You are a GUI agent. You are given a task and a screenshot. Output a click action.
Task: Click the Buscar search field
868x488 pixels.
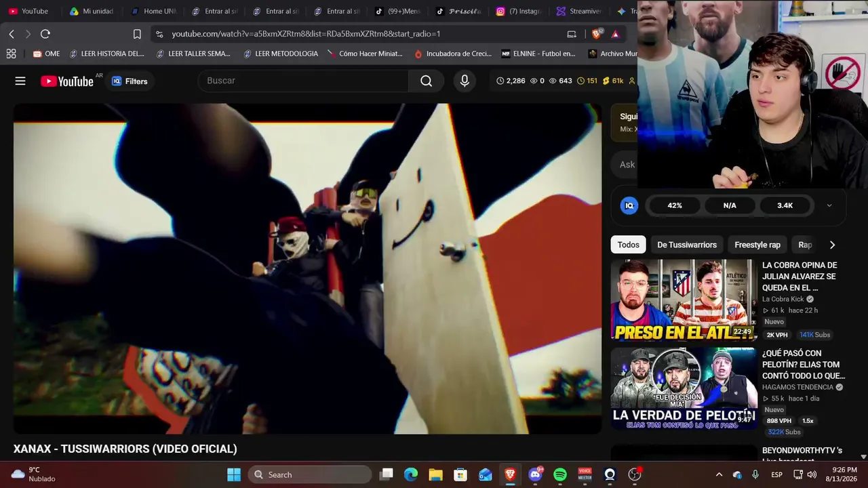pos(303,81)
